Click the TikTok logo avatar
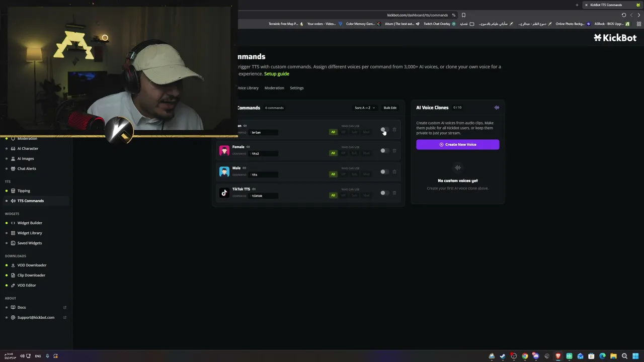This screenshot has height=362, width=644. (224, 193)
